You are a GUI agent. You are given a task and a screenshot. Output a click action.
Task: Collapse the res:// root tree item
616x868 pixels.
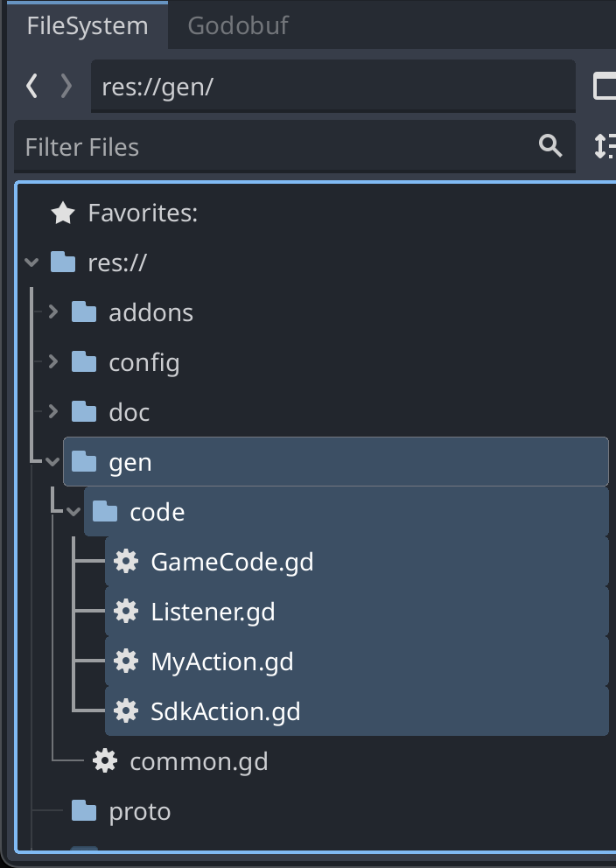click(30, 262)
